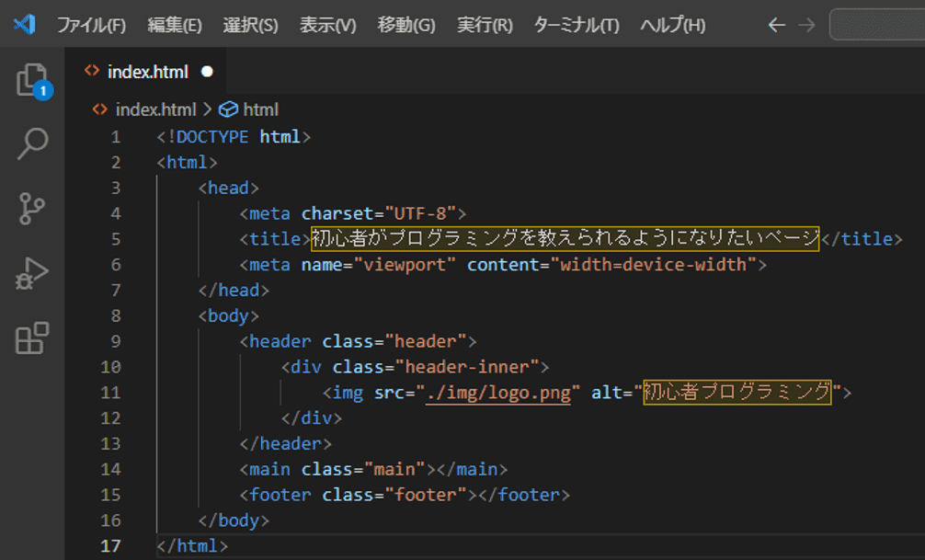Click the unsaved dot on index.html tab
This screenshot has height=560, width=925.
(207, 72)
